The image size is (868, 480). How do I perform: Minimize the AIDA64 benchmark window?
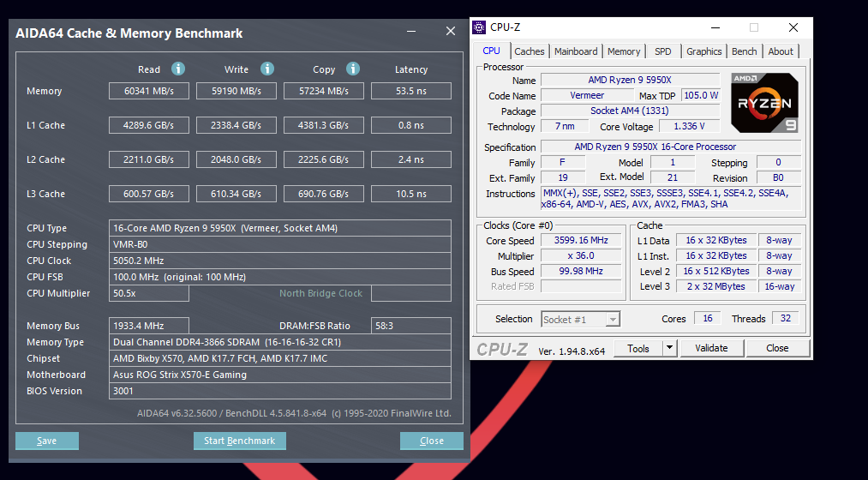click(x=411, y=32)
